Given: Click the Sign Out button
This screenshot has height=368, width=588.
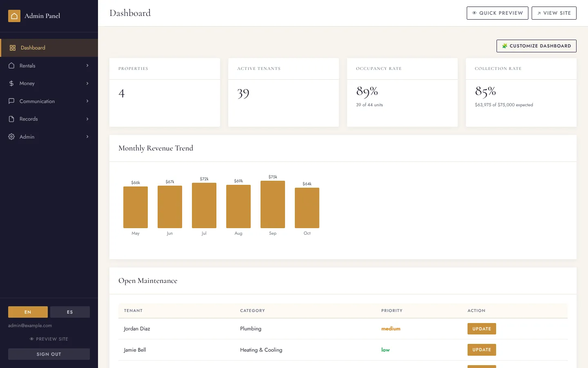Looking at the screenshot, I should [x=49, y=354].
